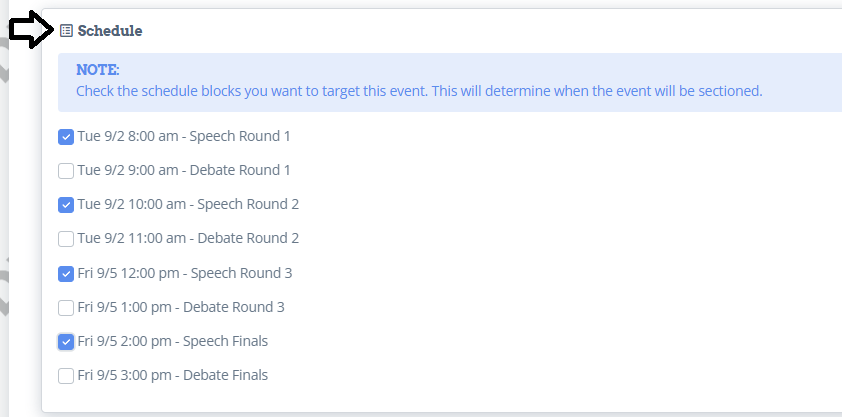
Task: Click the 'Tue 9/2 11:00 am' label text
Action: pyautogui.click(x=132, y=238)
